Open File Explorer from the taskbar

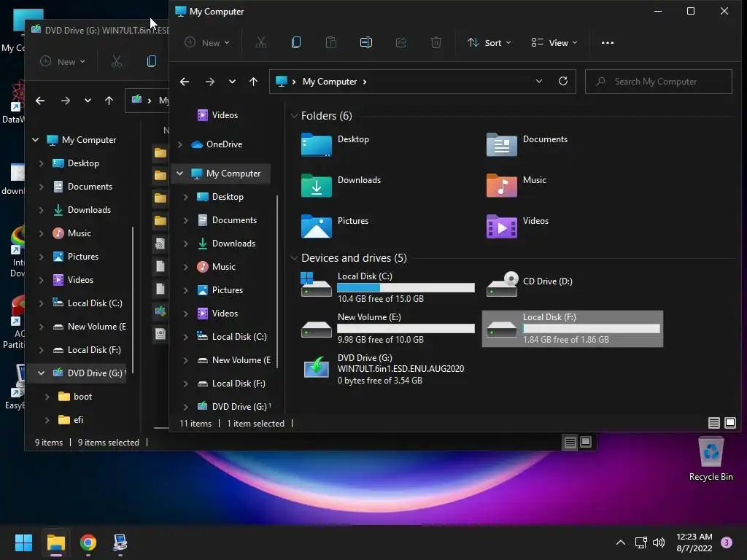pos(55,542)
